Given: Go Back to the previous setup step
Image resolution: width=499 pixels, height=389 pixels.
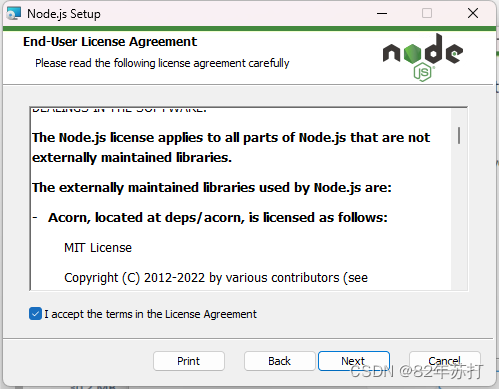Looking at the screenshot, I should [x=280, y=361].
